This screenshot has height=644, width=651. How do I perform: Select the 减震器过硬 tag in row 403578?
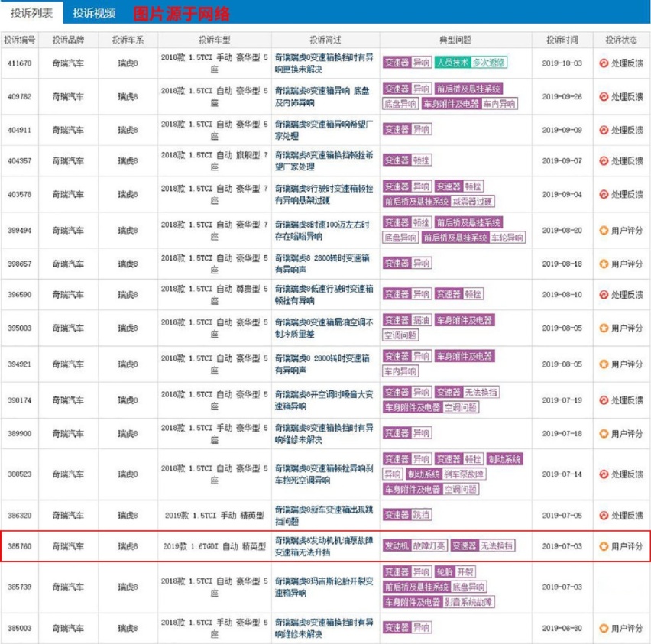(x=472, y=202)
